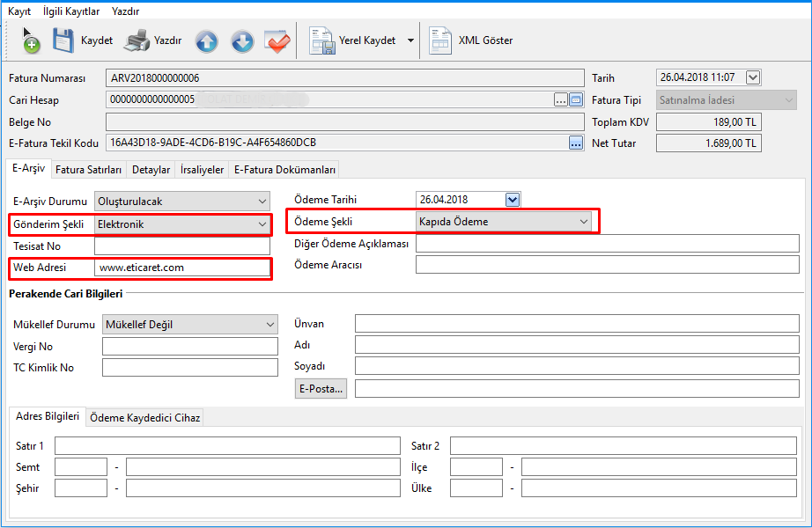Open the Ödeme Şekli dropdown
The width and height of the screenshot is (812, 528).
tap(583, 222)
